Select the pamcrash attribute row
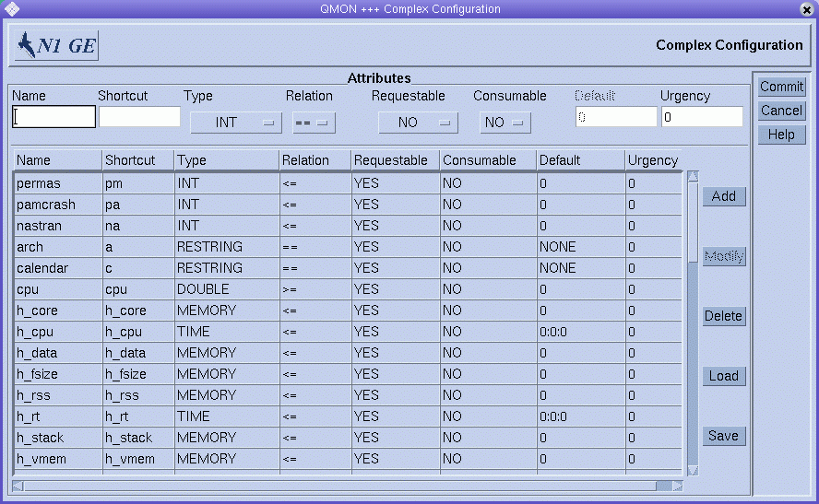The image size is (819, 504). [x=348, y=205]
